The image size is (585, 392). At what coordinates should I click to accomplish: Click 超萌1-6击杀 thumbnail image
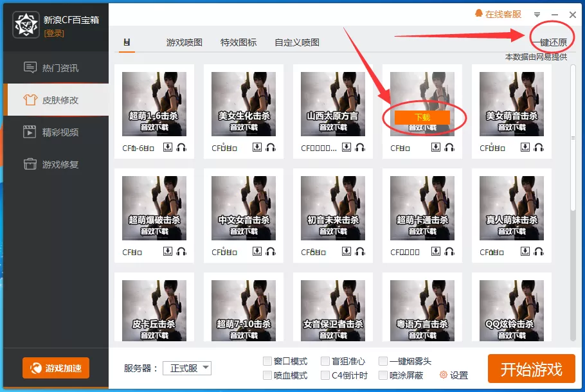pyautogui.click(x=154, y=104)
